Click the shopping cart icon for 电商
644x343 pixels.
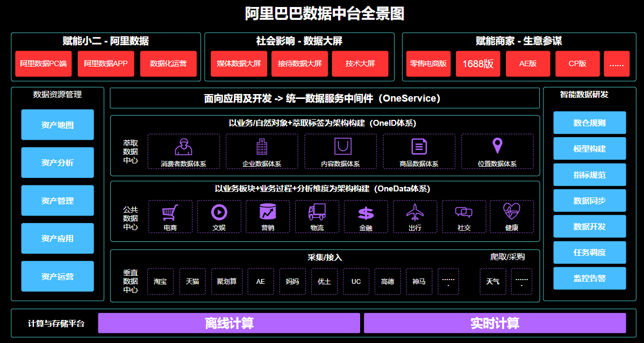[170, 212]
